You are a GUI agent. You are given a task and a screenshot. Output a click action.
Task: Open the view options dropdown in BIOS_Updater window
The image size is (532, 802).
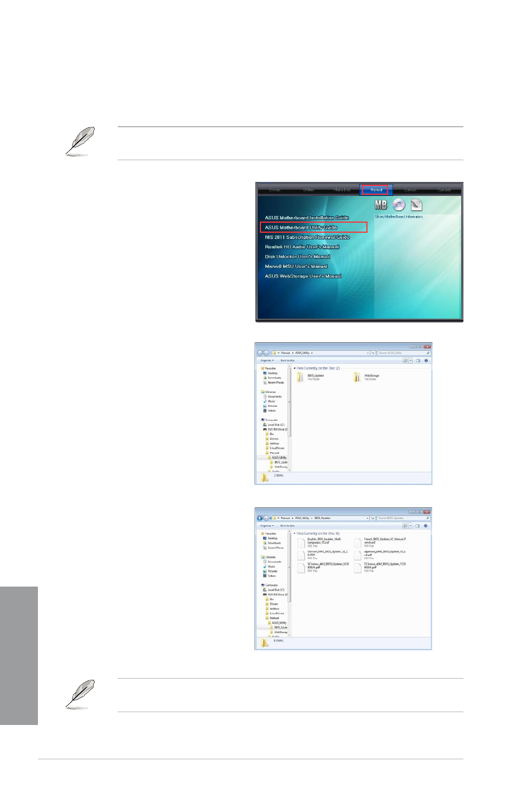pyautogui.click(x=411, y=526)
